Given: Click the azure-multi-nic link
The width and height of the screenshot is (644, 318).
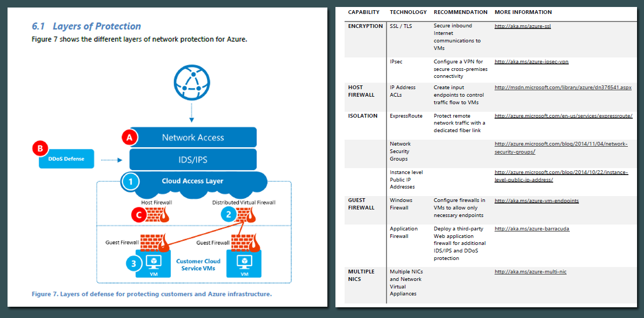Looking at the screenshot, I should (x=529, y=271).
